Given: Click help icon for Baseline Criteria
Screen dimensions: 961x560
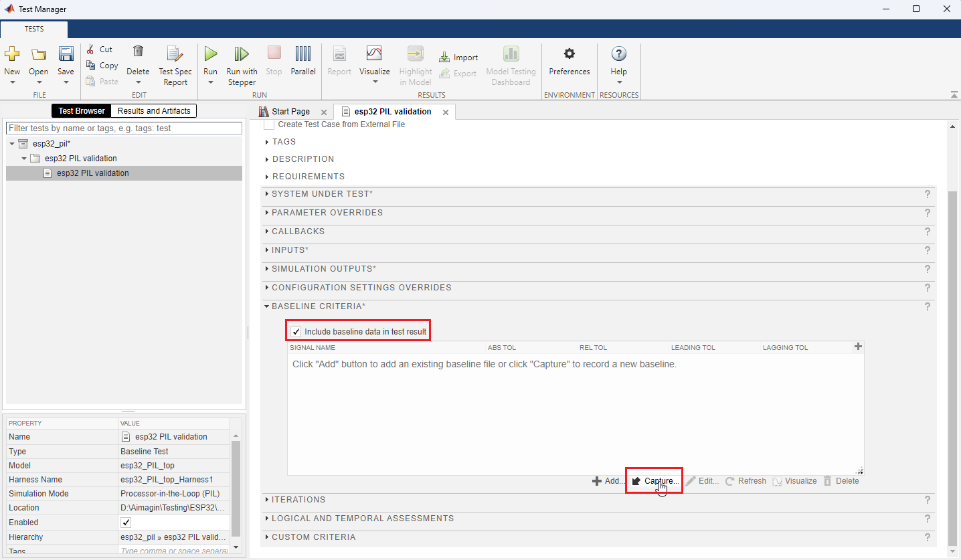Looking at the screenshot, I should (x=928, y=306).
